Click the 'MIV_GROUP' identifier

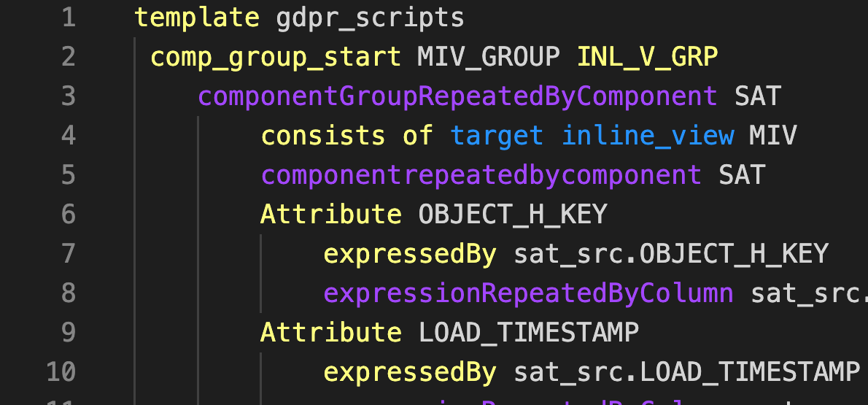489,57
